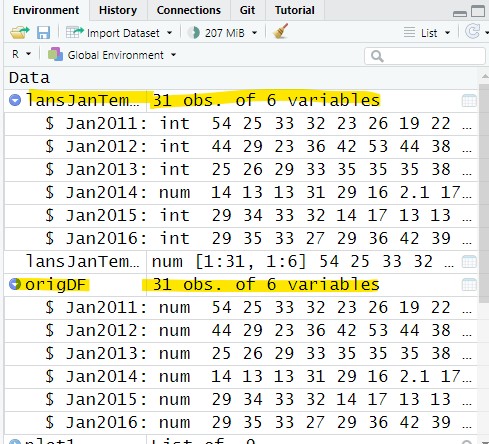This screenshot has height=444, width=489.
Task: Open the lansJanTemp data frame grid icon
Action: pos(469,100)
